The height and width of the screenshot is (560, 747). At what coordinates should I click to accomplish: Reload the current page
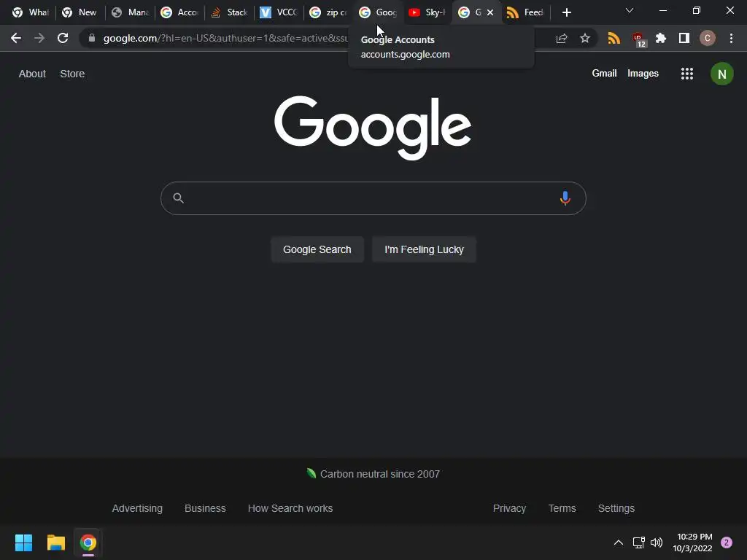pyautogui.click(x=63, y=38)
